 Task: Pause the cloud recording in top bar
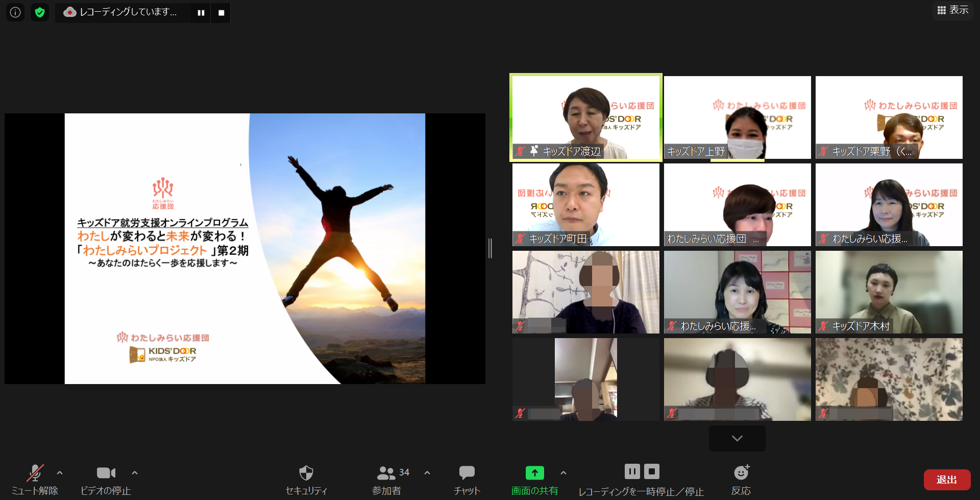coord(201,13)
